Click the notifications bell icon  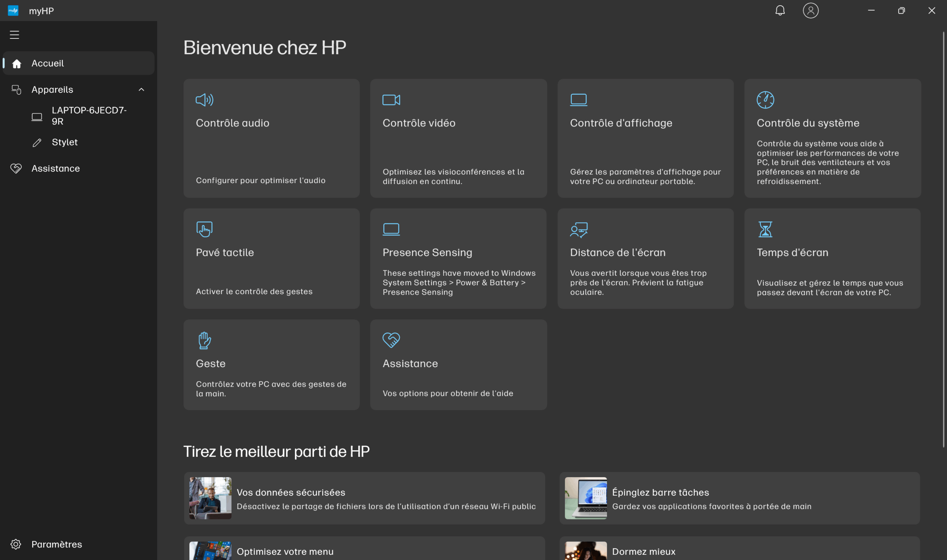point(780,11)
